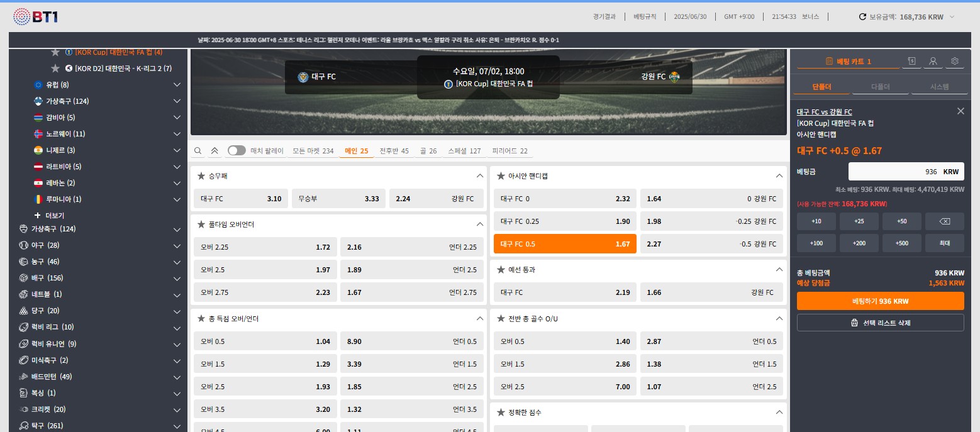Expand the 유럽 (8) region
Screen dimensions: 980x432
[177, 85]
